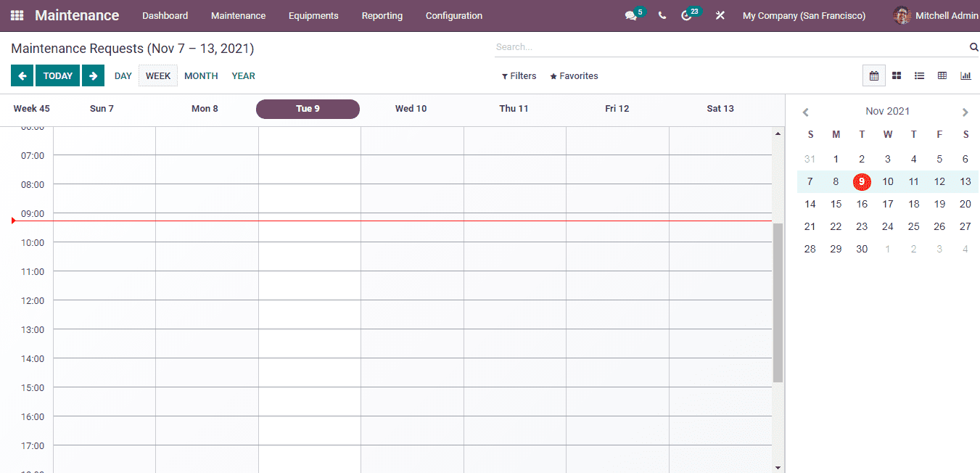
Task: Open the phone call panel
Action: [x=661, y=15]
